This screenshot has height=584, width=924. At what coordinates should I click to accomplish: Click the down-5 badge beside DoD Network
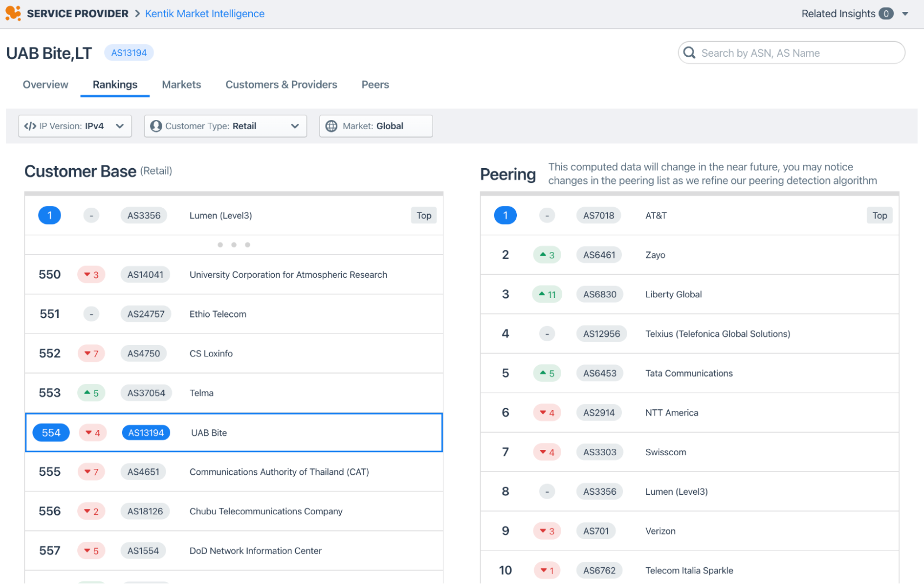91,551
